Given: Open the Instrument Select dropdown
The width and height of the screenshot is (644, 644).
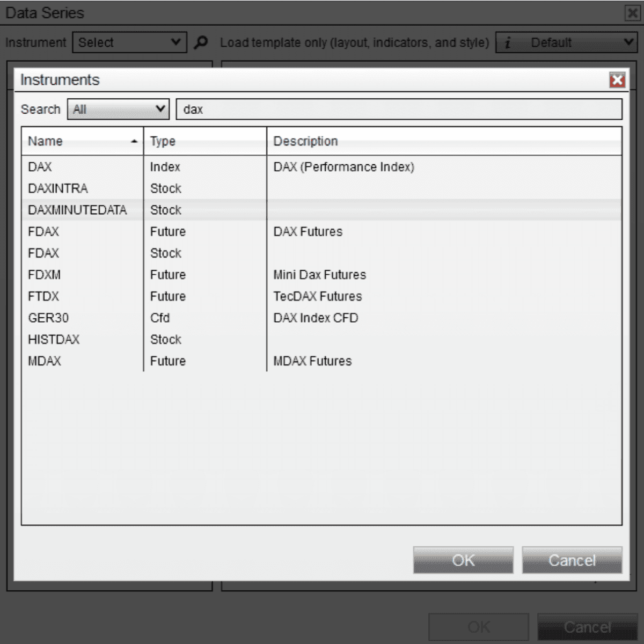Looking at the screenshot, I should click(x=130, y=42).
